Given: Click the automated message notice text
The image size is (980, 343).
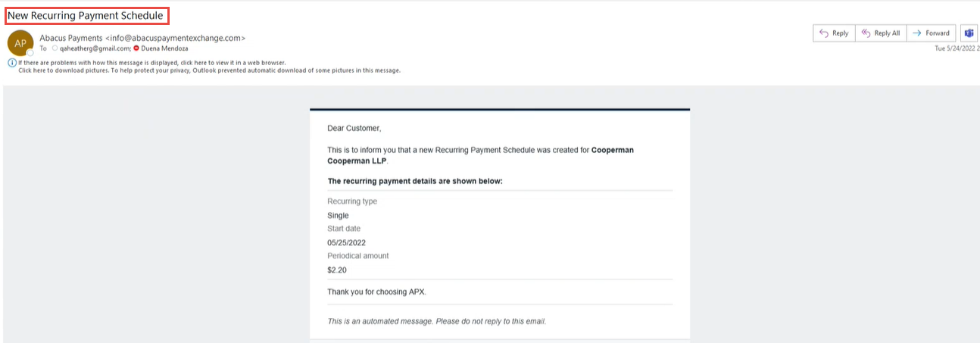Looking at the screenshot, I should 436,321.
